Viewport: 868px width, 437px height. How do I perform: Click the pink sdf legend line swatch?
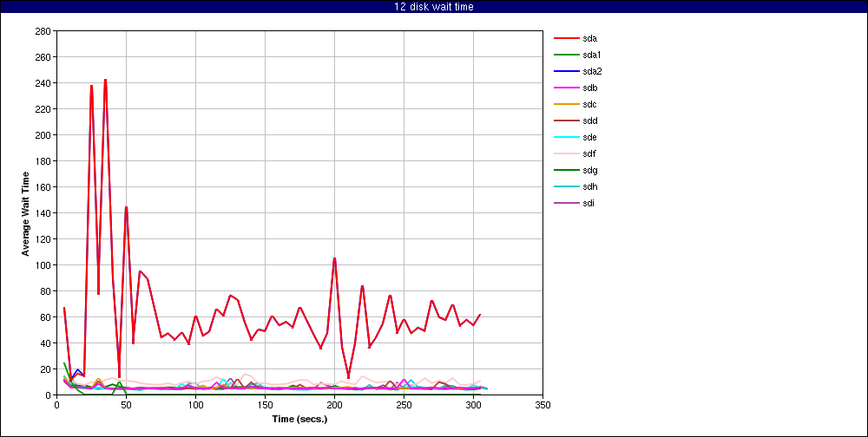pyautogui.click(x=565, y=153)
